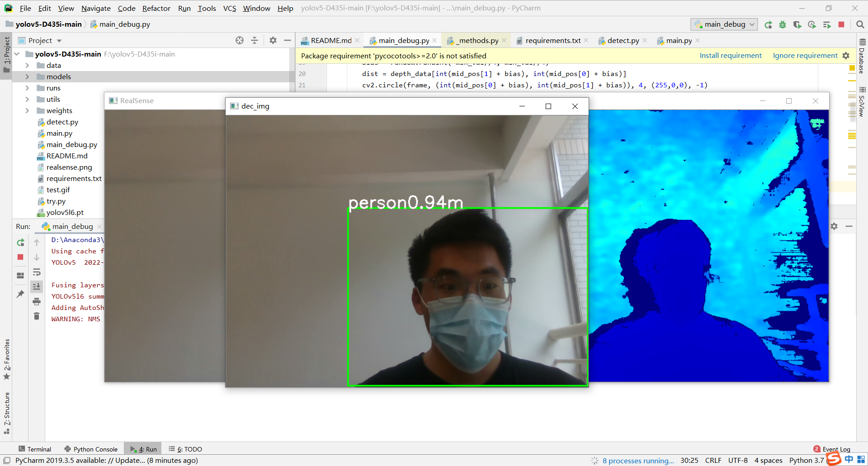This screenshot has width=868, height=466.
Task: Click the yellow warning stripe on editor scrollbar
Action: tap(853, 68)
